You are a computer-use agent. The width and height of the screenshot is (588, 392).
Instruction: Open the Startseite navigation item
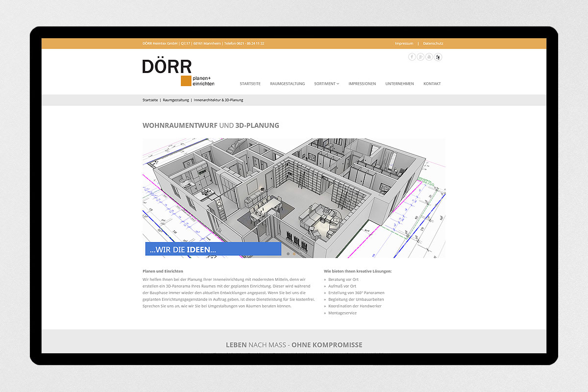click(x=250, y=84)
